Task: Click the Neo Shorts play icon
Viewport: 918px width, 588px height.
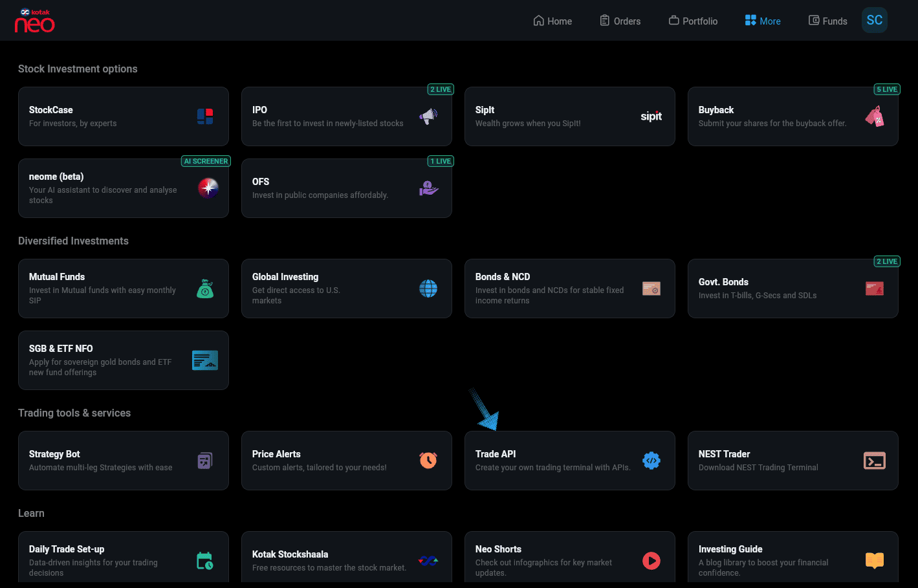Action: (x=651, y=561)
